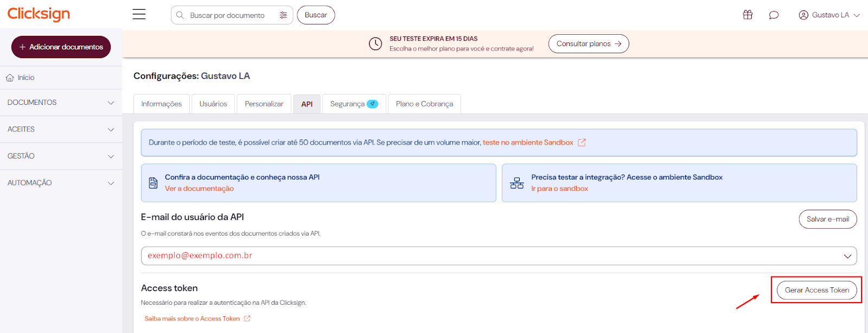
Task: Click the user profile avatar icon
Action: (803, 15)
